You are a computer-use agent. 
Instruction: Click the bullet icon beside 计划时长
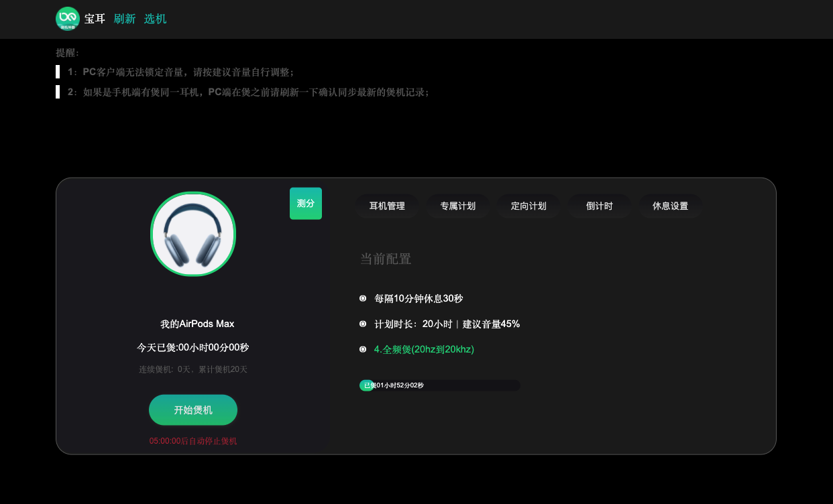point(363,324)
